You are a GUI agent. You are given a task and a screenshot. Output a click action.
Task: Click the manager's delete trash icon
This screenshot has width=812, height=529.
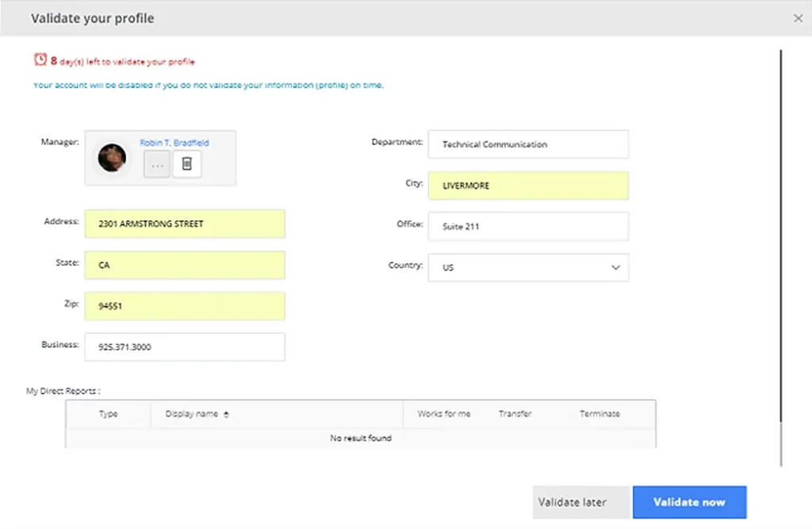point(187,163)
